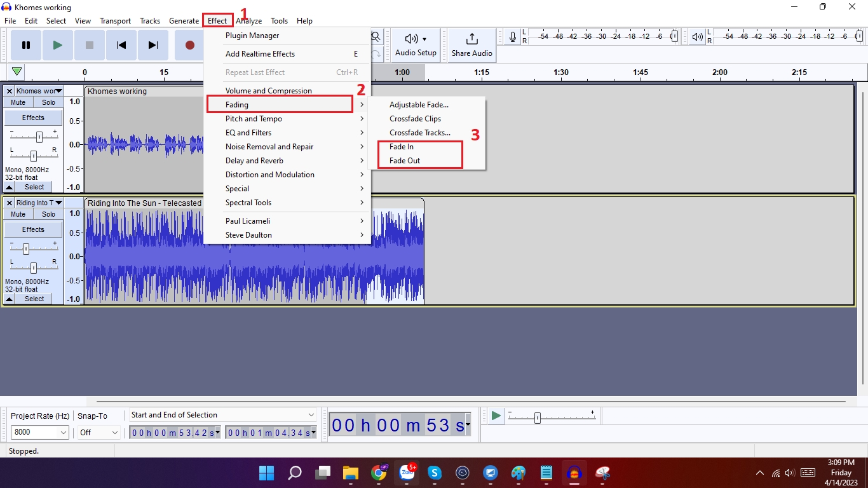Select Fade Out in the submenu
The width and height of the screenshot is (868, 488).
tap(405, 161)
